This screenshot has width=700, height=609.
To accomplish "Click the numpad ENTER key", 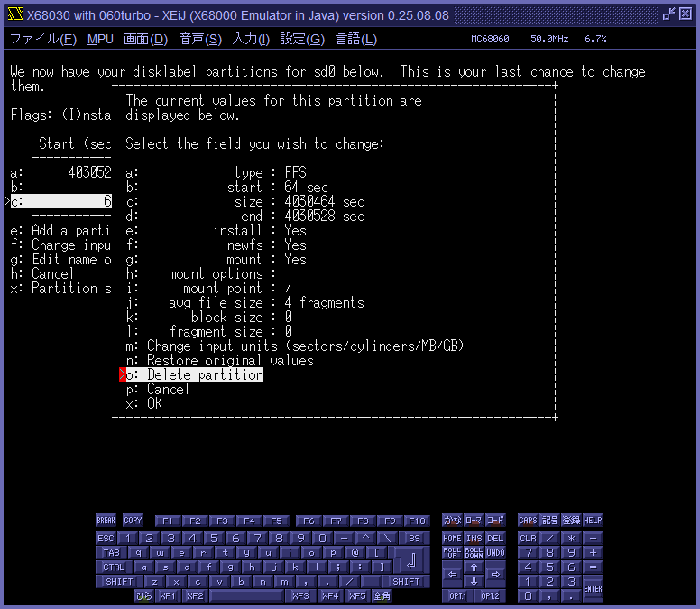I will pyautogui.click(x=593, y=588).
